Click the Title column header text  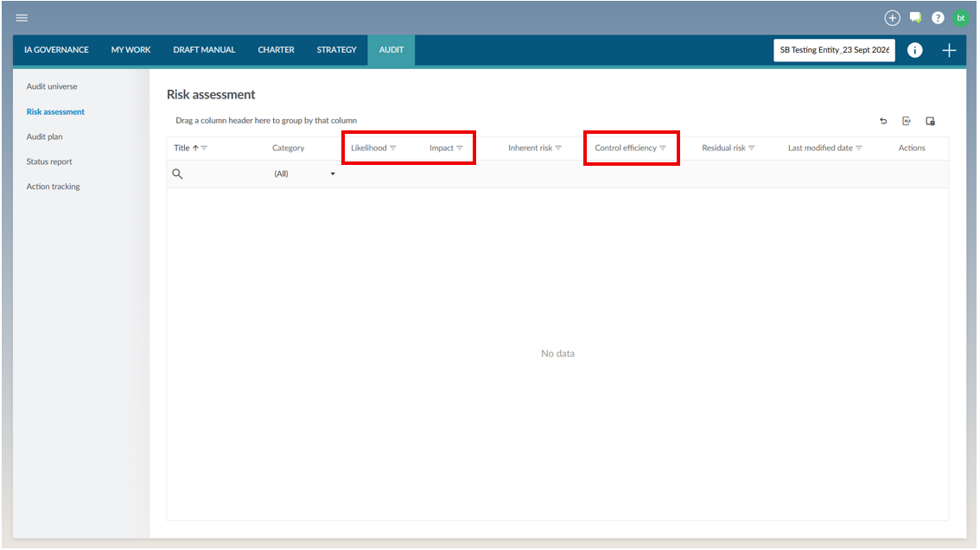coord(181,148)
